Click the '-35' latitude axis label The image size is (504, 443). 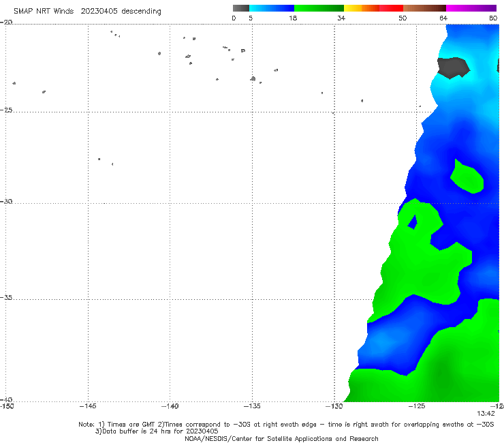(x=6, y=297)
